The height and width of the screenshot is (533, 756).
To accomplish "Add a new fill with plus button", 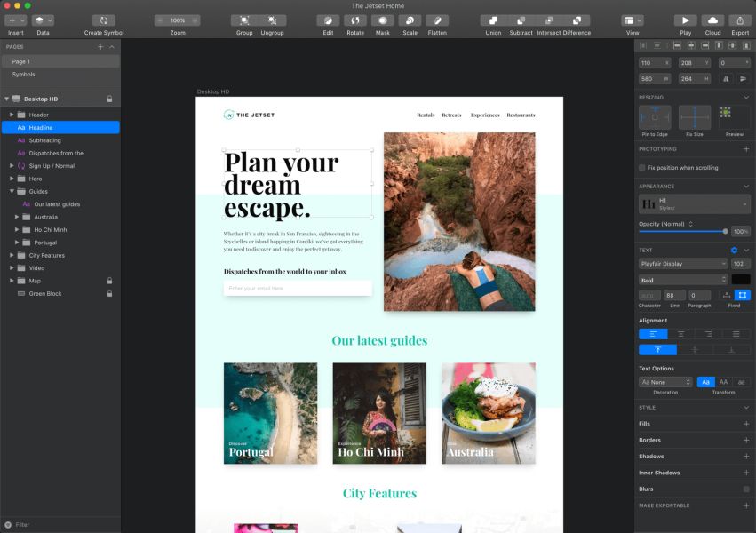I will point(745,424).
